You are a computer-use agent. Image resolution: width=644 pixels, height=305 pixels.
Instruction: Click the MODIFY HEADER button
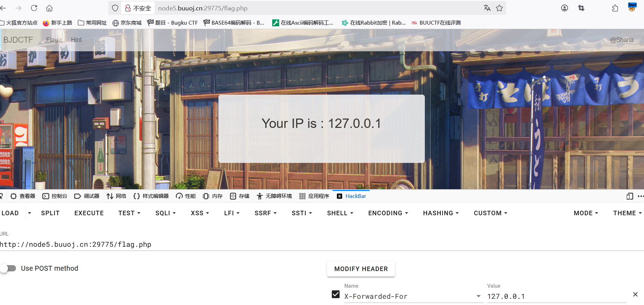pos(361,269)
